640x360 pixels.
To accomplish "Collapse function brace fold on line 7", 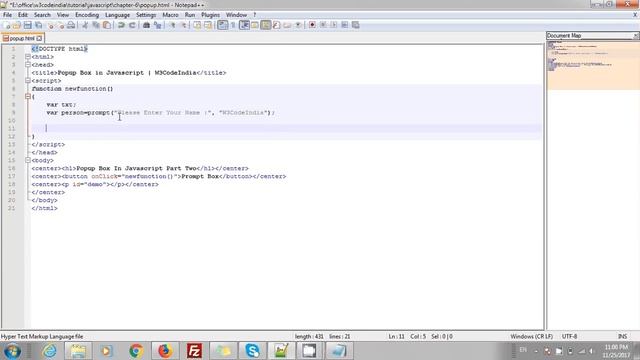I will point(28,96).
